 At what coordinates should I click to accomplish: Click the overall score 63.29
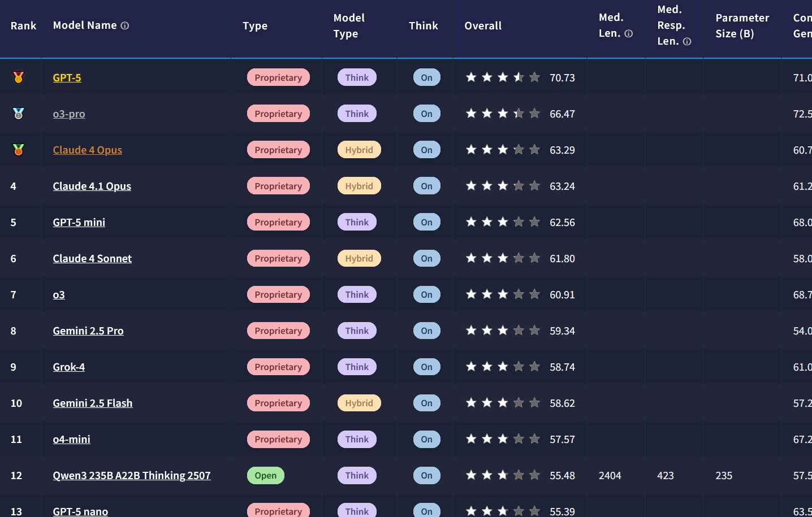click(562, 150)
